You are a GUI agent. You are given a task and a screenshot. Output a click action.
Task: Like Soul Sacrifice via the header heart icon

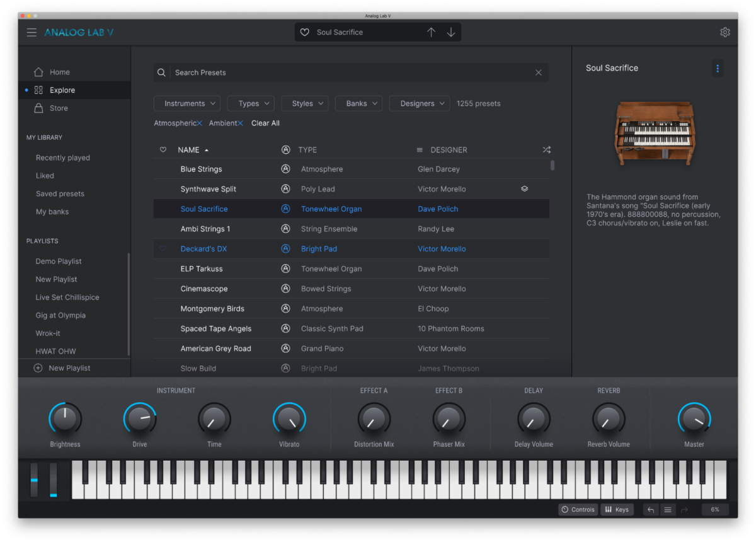[304, 32]
